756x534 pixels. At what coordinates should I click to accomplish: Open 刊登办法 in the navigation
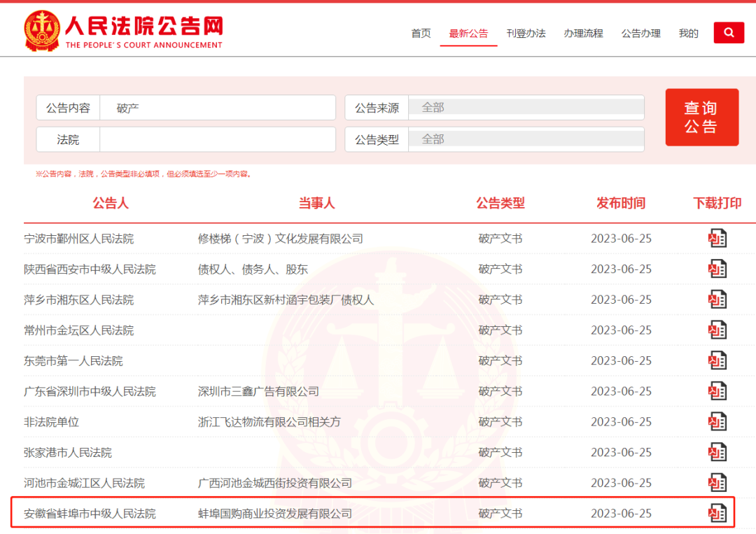point(526,34)
